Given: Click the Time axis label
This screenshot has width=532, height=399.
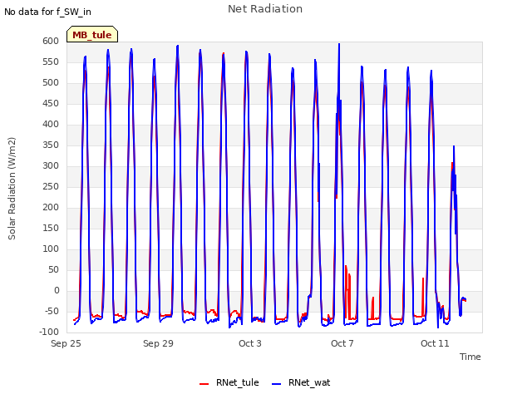Looking at the screenshot, I should [470, 357].
